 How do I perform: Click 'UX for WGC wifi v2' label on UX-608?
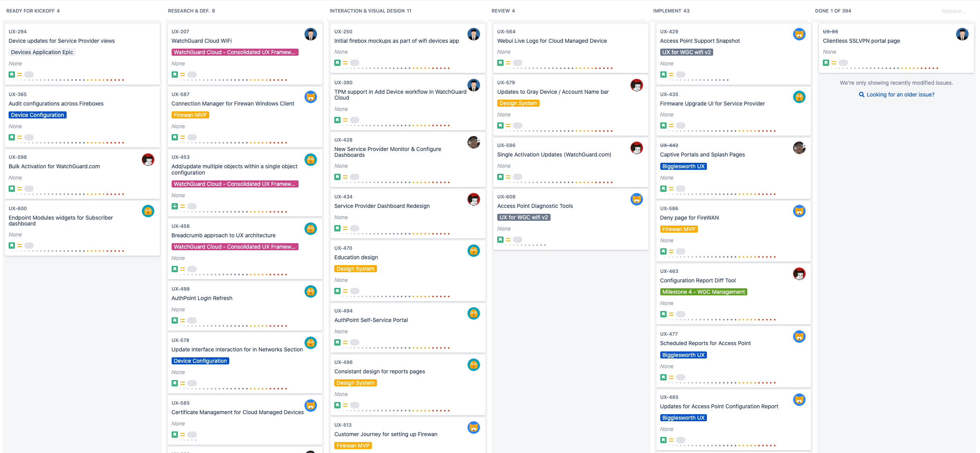pos(524,217)
